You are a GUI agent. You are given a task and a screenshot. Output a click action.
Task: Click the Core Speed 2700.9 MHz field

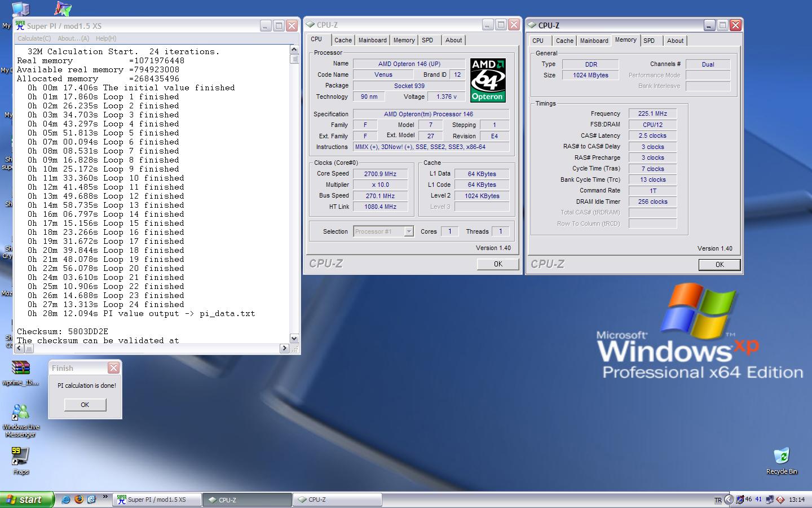click(380, 174)
